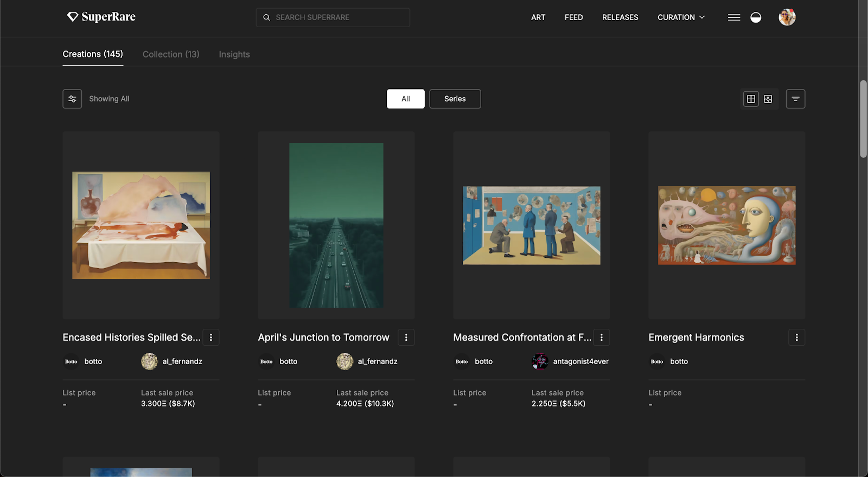868x477 pixels.
Task: Select the All filter button
Action: pyautogui.click(x=406, y=99)
